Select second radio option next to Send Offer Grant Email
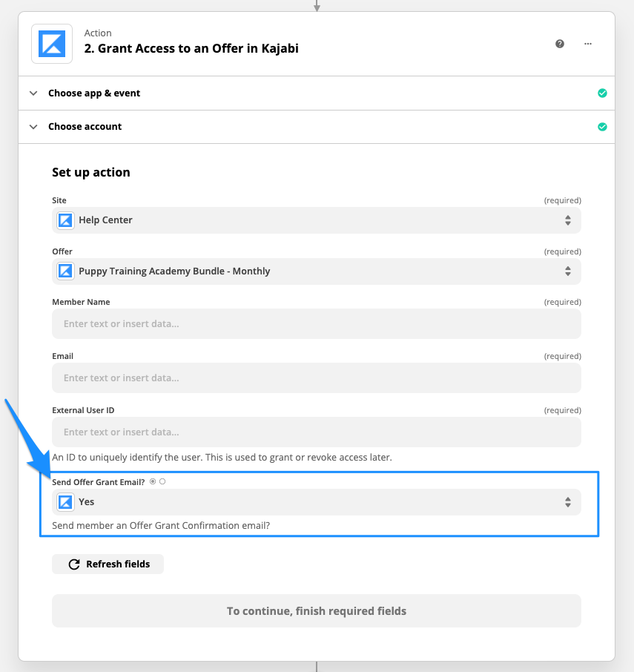 [x=162, y=481]
